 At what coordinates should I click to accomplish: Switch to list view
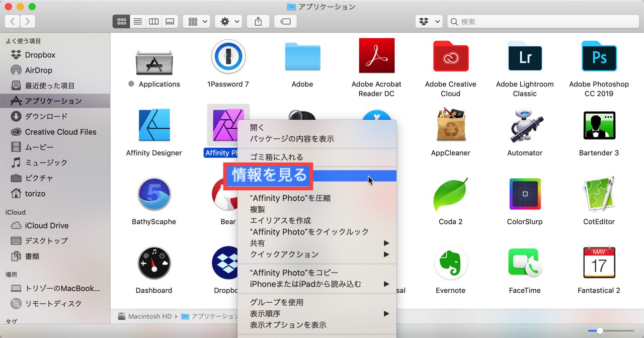137,22
